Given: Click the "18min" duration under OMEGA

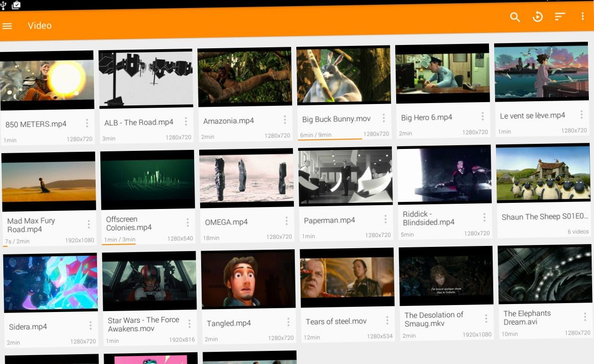Looking at the screenshot, I should (211, 238).
